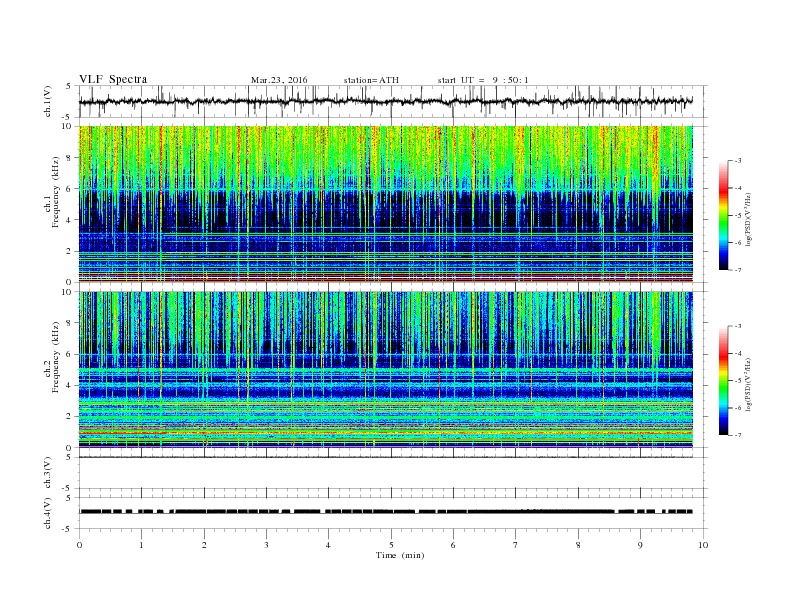
Task: Click the time axis tick label '10'
Action: click(x=703, y=545)
